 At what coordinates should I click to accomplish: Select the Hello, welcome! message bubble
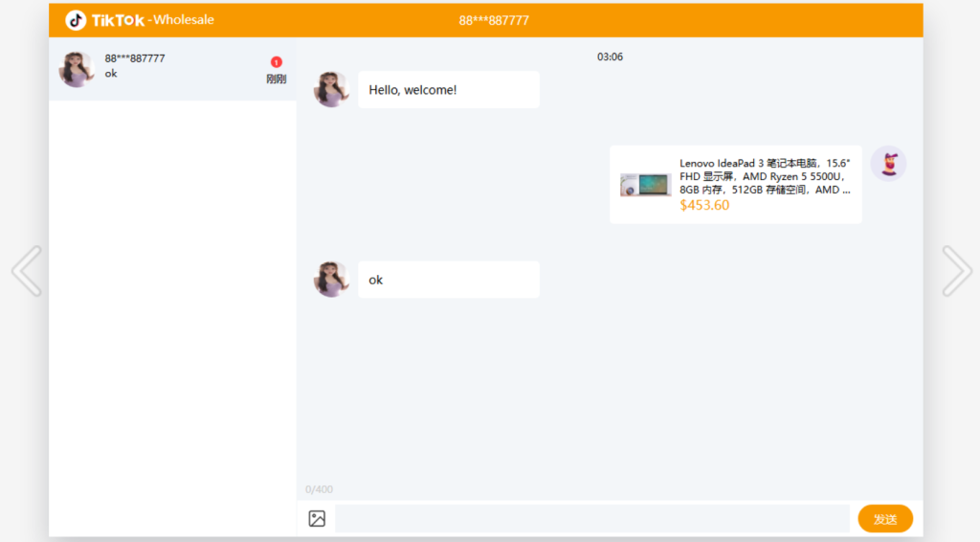pyautogui.click(x=449, y=89)
